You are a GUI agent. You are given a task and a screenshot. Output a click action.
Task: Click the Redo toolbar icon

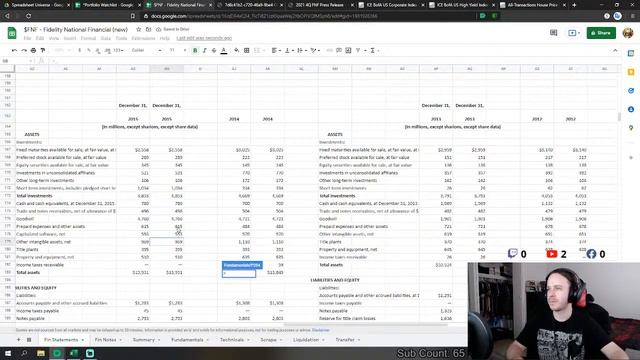tap(24, 50)
